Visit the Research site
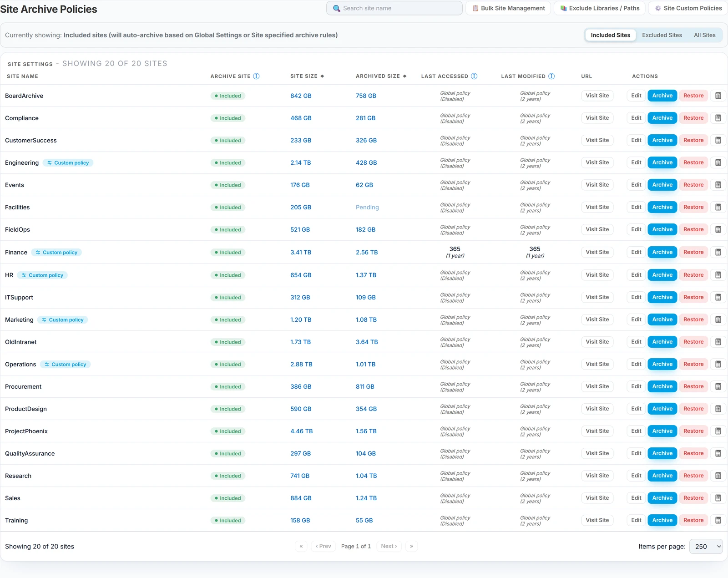The width and height of the screenshot is (728, 578). coord(597,476)
